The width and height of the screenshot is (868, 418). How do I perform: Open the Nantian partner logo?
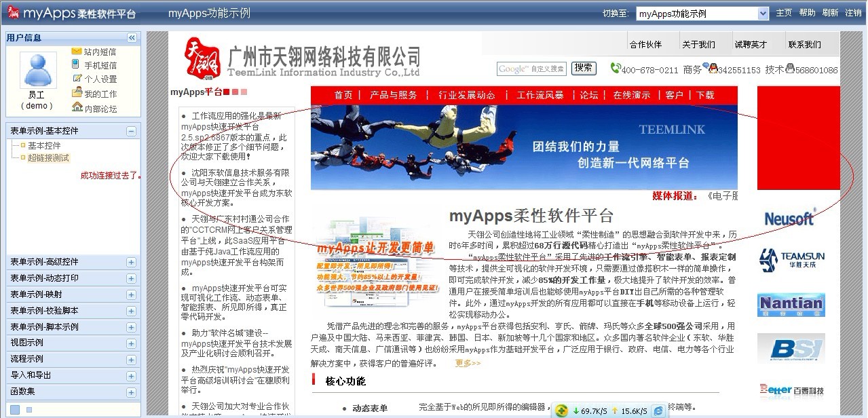click(x=791, y=305)
